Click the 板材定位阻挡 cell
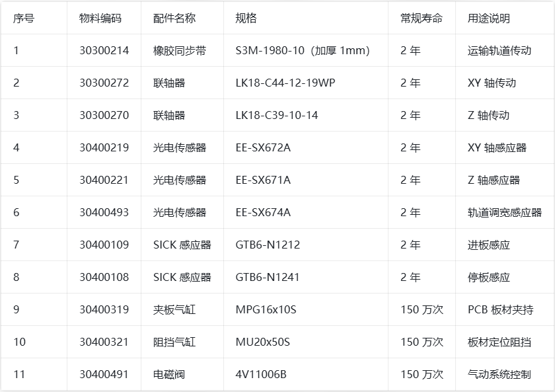The image size is (555, 392). click(499, 342)
